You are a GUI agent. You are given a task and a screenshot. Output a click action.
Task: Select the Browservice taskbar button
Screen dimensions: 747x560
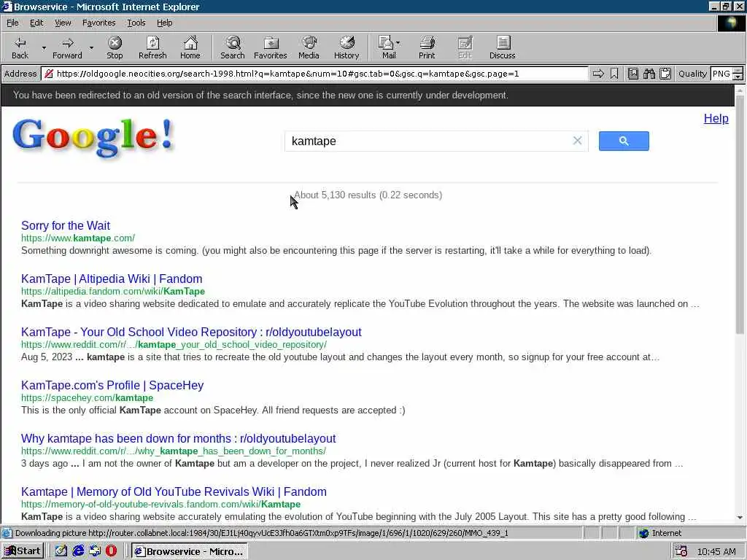tap(190, 551)
